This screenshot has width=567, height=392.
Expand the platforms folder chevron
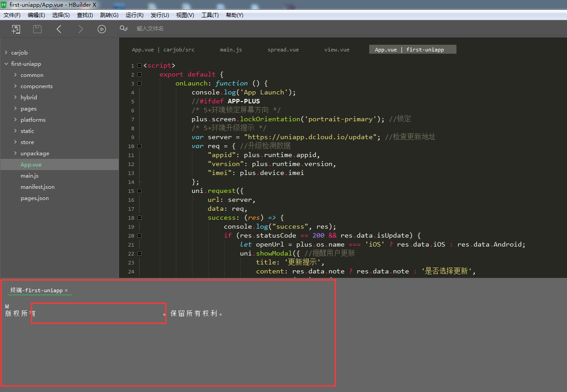(15, 120)
